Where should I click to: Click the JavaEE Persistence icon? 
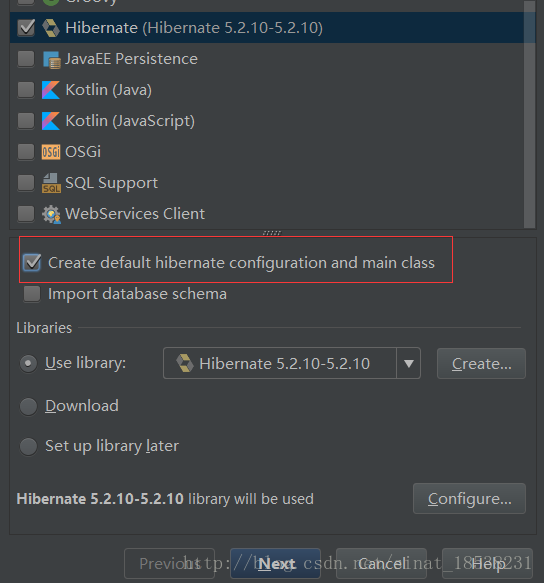click(x=51, y=59)
